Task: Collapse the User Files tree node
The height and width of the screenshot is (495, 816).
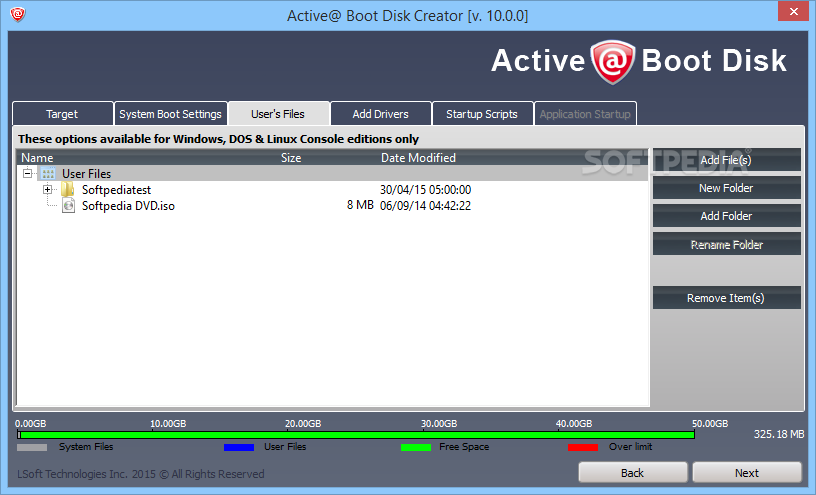Action: coord(28,173)
